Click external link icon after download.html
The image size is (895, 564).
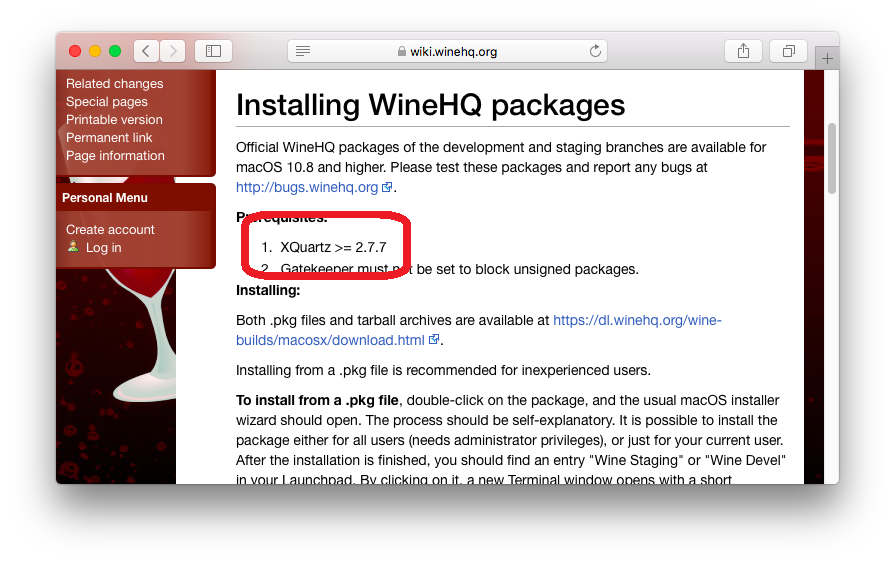[434, 339]
